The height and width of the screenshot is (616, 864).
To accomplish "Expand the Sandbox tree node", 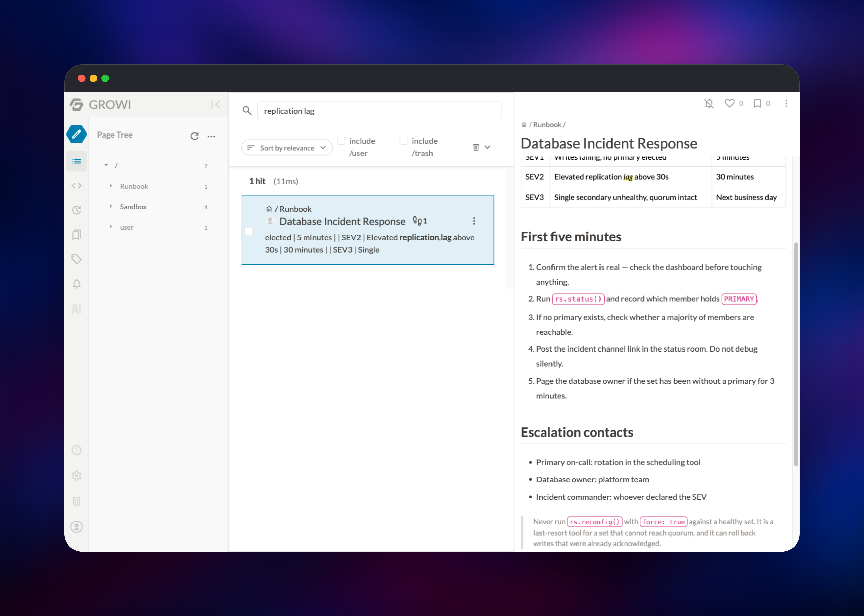I will [111, 206].
